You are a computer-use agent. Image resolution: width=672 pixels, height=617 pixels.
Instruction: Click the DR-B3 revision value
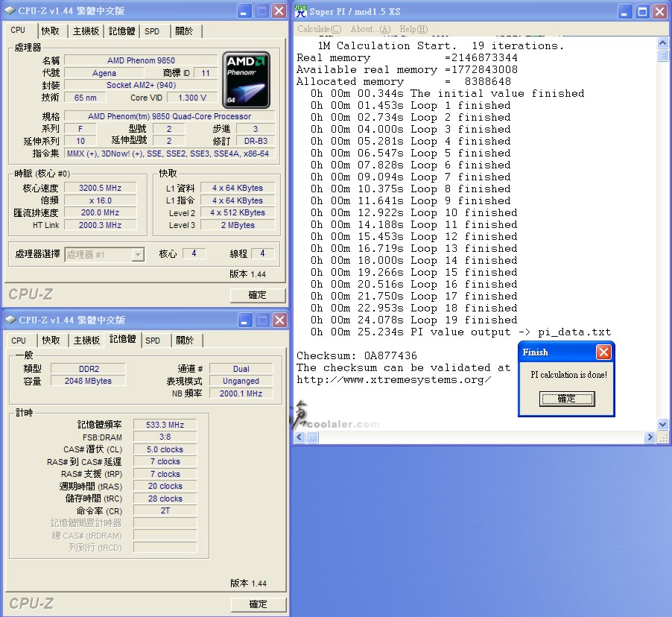tap(256, 141)
